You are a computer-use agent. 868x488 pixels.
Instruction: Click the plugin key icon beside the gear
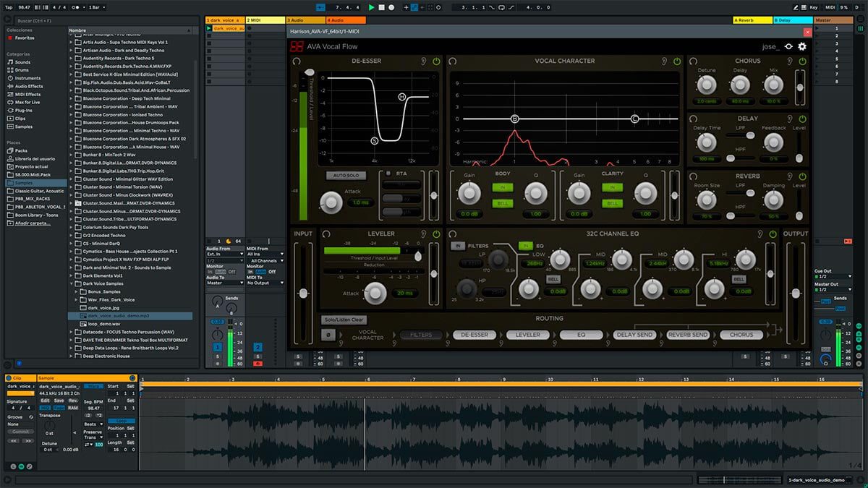(788, 46)
